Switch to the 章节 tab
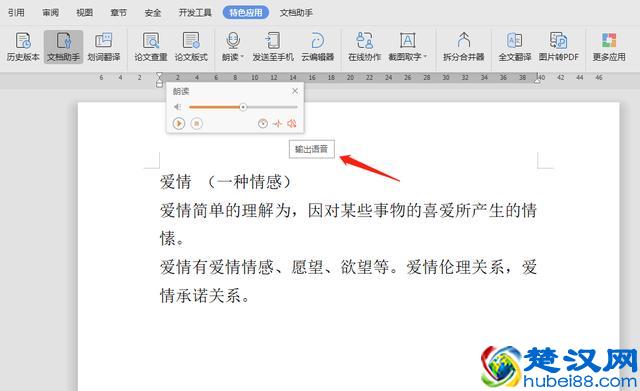This screenshot has width=640, height=391. click(x=118, y=13)
